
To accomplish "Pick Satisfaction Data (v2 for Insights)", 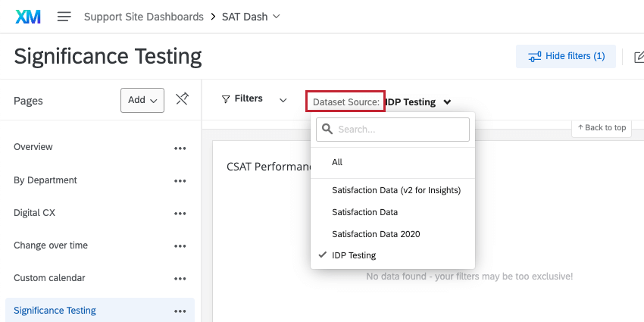I will [396, 190].
